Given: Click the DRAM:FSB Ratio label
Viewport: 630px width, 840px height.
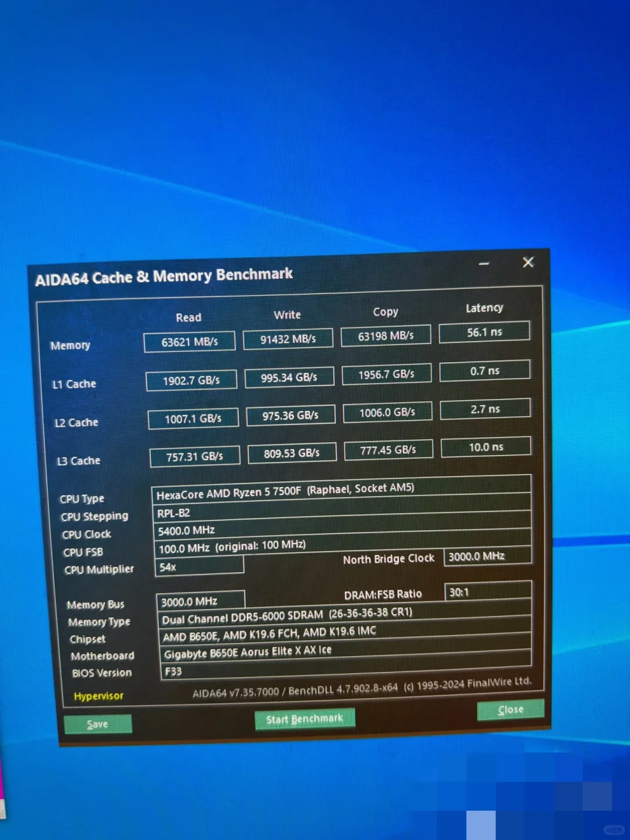Looking at the screenshot, I should [x=383, y=594].
